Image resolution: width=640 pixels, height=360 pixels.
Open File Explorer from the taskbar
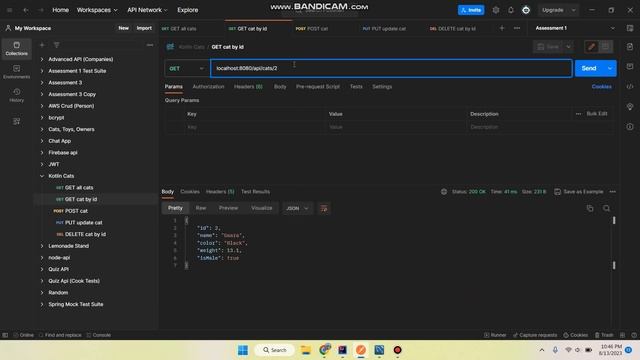[x=306, y=350]
